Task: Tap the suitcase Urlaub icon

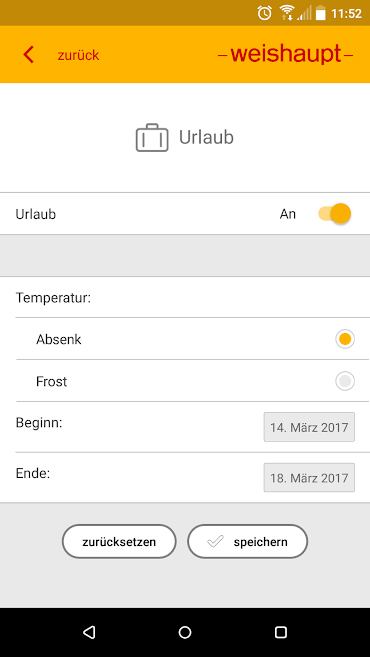Action: point(152,137)
